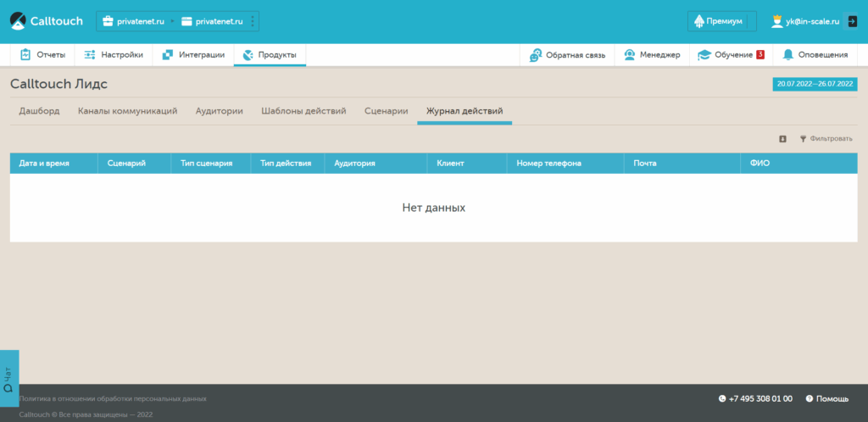Open the Фильтровать filter
868x422 pixels.
coord(826,139)
